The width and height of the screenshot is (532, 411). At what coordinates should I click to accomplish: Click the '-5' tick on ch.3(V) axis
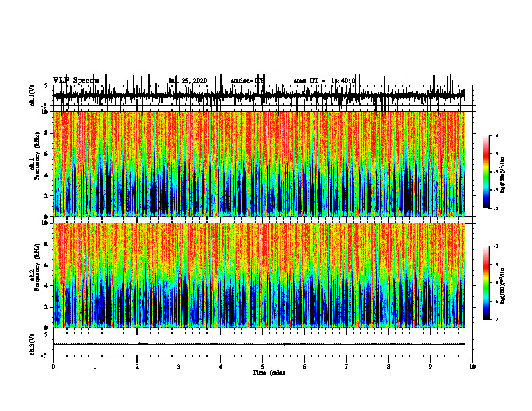click(45, 355)
